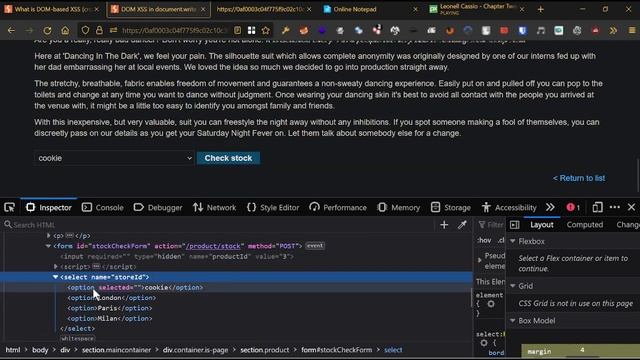This screenshot has height=360, width=640.
Task: Toggle the sidebar pane icon beside Layout
Action: (515, 224)
